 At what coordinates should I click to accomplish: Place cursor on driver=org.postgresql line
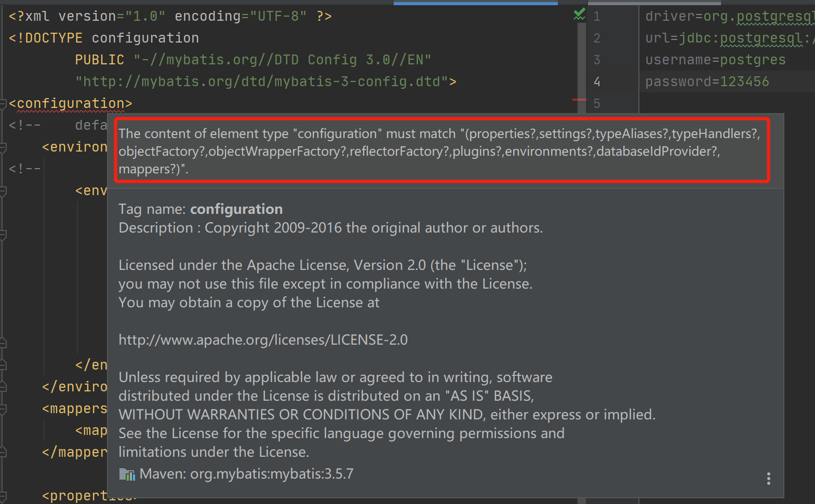click(730, 17)
